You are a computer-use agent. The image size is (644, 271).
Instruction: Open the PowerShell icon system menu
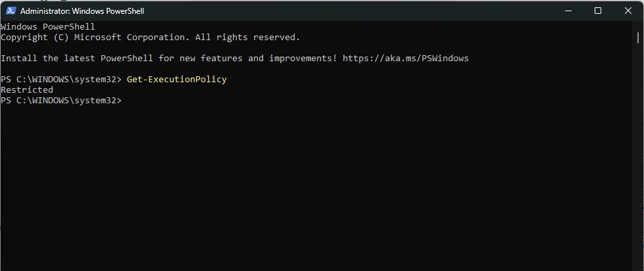[11, 11]
